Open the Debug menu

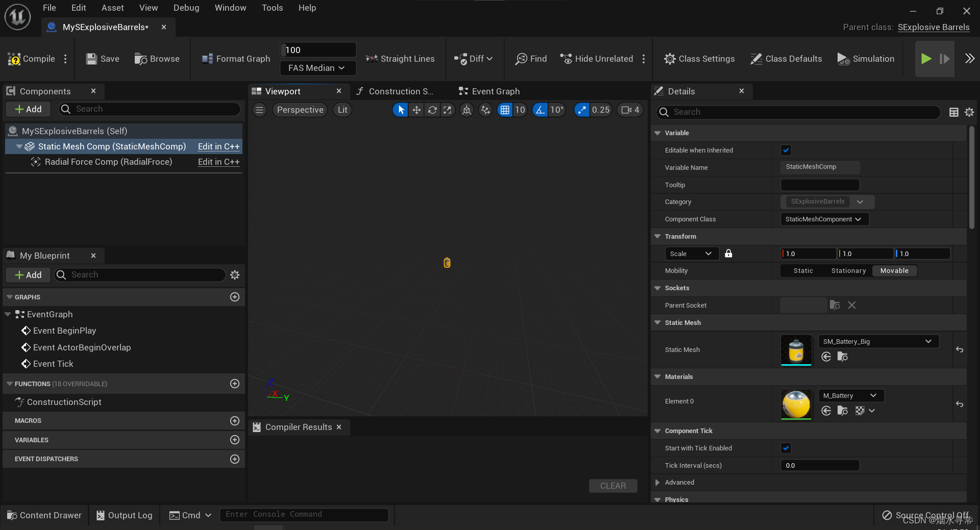pyautogui.click(x=186, y=8)
